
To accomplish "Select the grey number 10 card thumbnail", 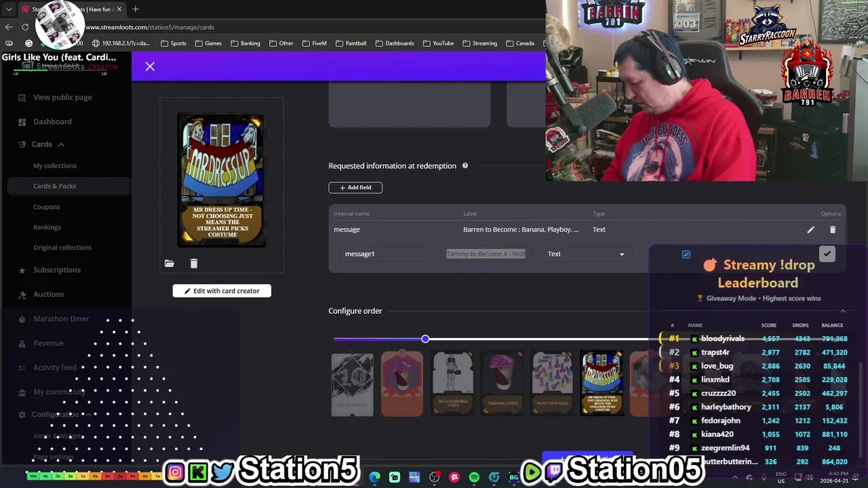I will click(352, 385).
